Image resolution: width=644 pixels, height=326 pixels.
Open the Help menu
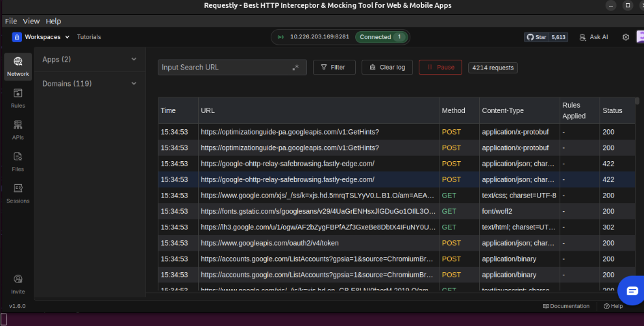[x=53, y=21]
